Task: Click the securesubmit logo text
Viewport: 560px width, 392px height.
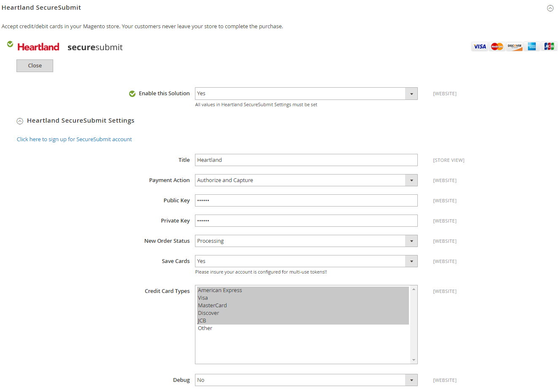Action: point(95,47)
